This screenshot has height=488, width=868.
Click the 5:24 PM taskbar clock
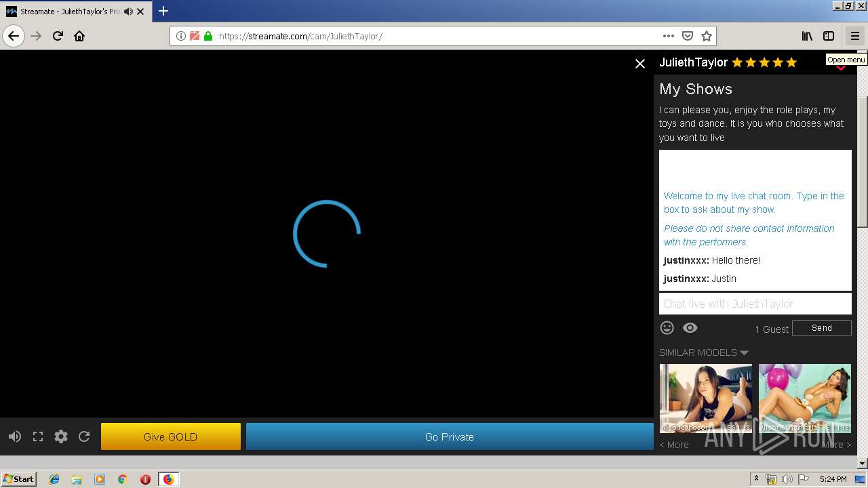click(x=833, y=479)
